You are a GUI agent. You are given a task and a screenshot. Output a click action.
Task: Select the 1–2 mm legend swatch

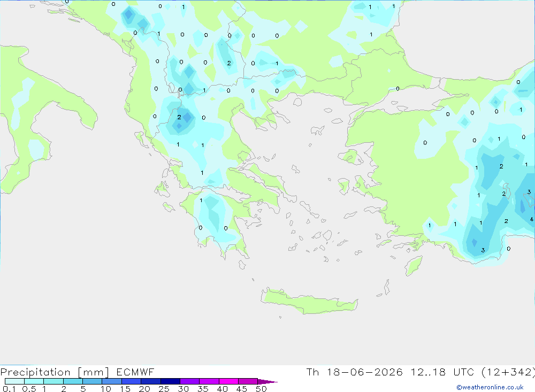click(x=53, y=381)
